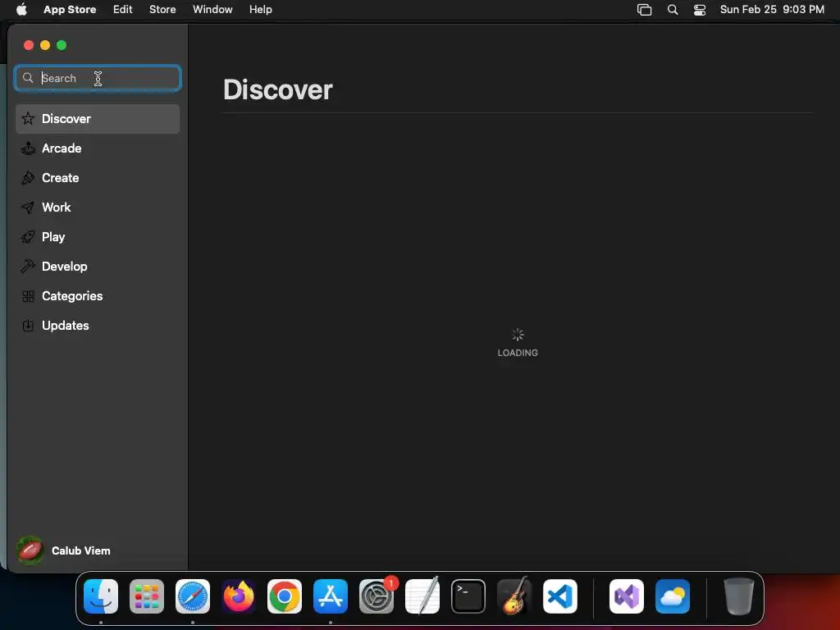Open the Apple menu
The image size is (840, 630).
pyautogui.click(x=21, y=9)
